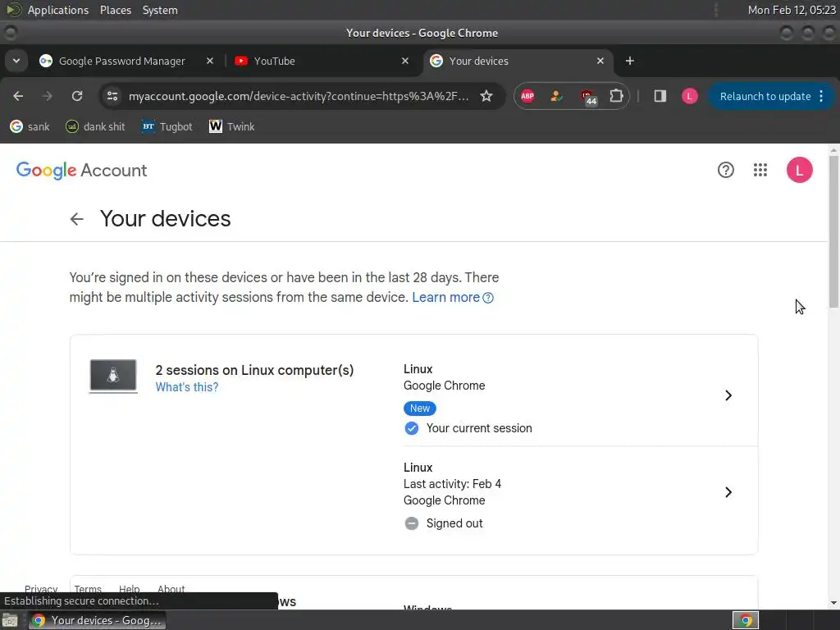Screen dimensions: 840x630
Task: Open Chrome three-dot menu
Action: 821,97
